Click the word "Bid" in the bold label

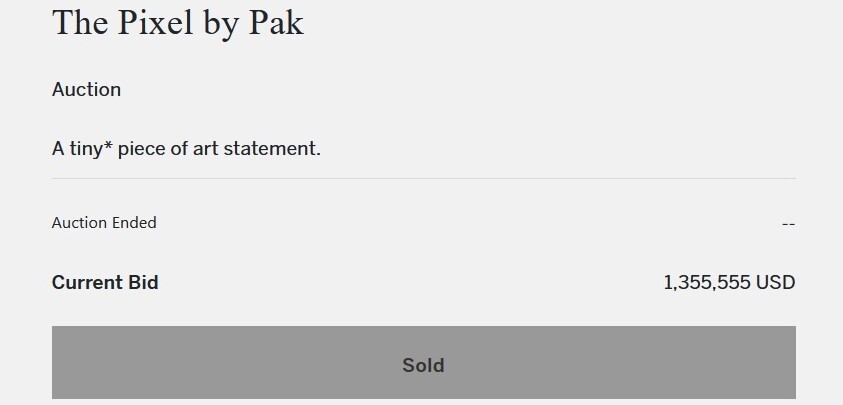[x=142, y=283]
